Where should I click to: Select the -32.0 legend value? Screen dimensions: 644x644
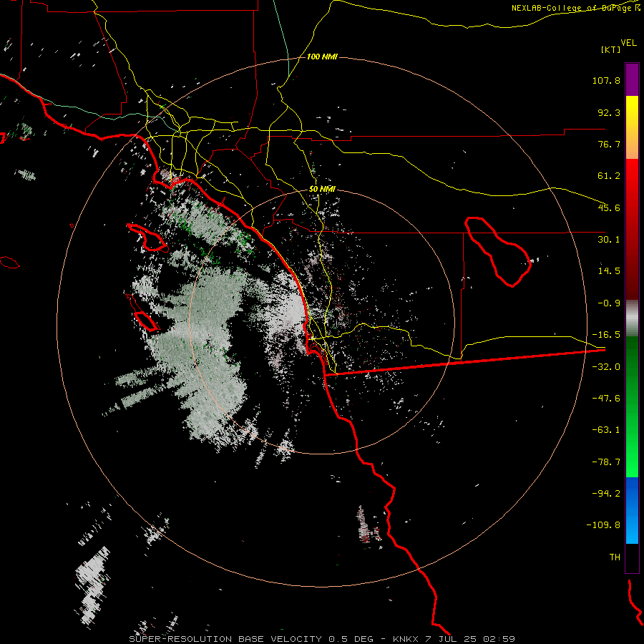pos(606,367)
